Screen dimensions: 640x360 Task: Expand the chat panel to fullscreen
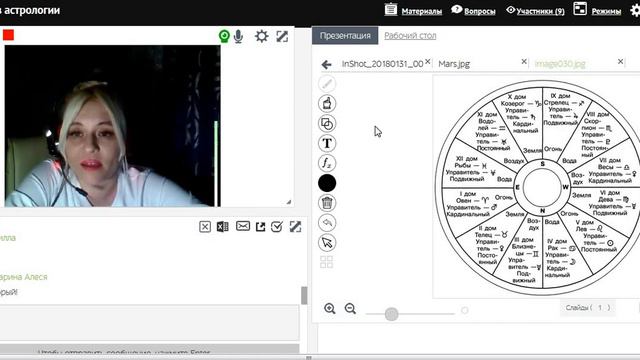click(x=295, y=227)
